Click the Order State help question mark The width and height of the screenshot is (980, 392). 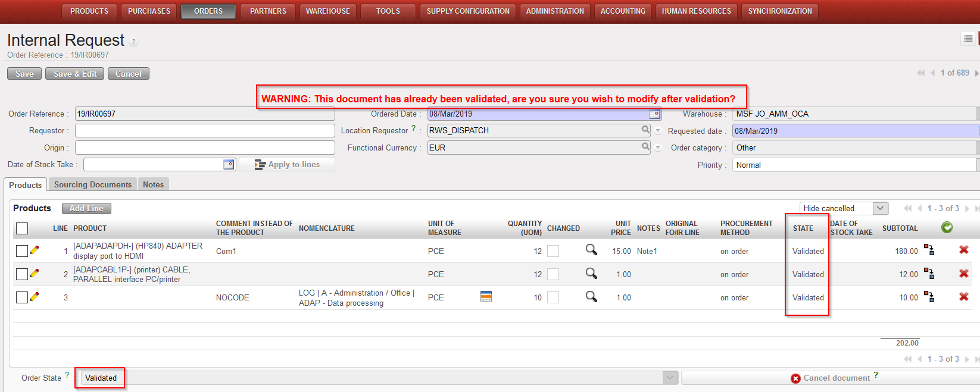tap(67, 375)
